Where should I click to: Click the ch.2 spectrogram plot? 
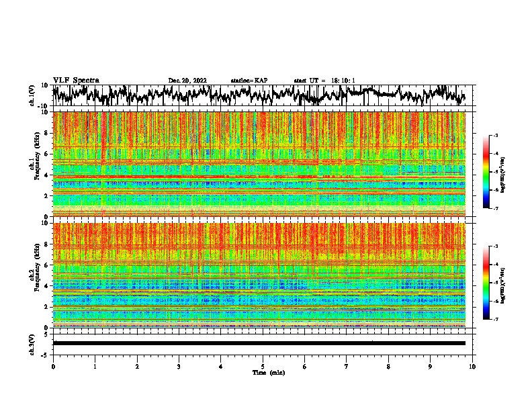259,275
